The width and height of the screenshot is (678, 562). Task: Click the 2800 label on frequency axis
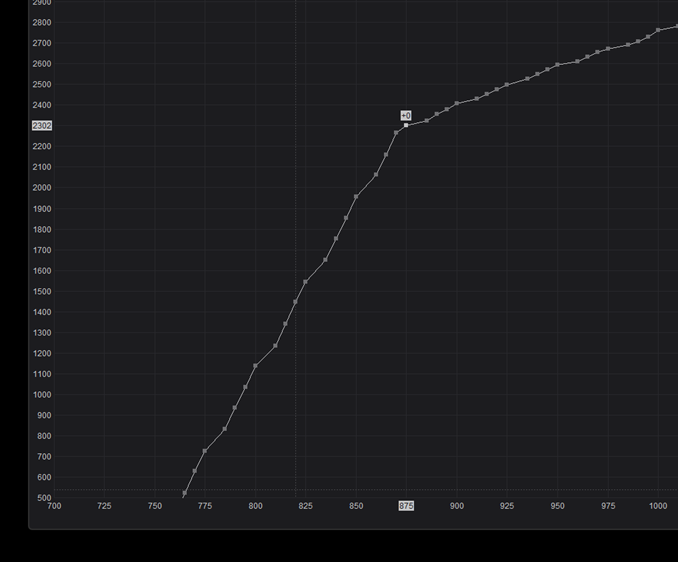[x=42, y=22]
